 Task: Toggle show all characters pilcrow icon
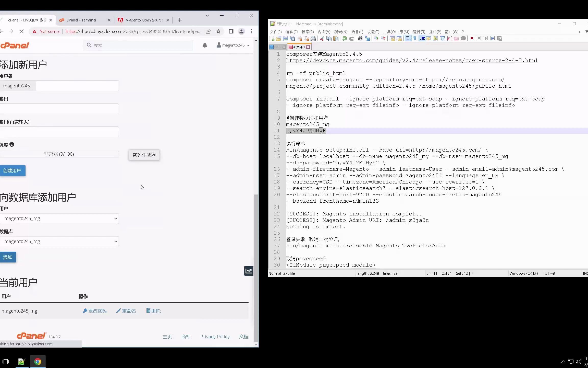coord(415,38)
